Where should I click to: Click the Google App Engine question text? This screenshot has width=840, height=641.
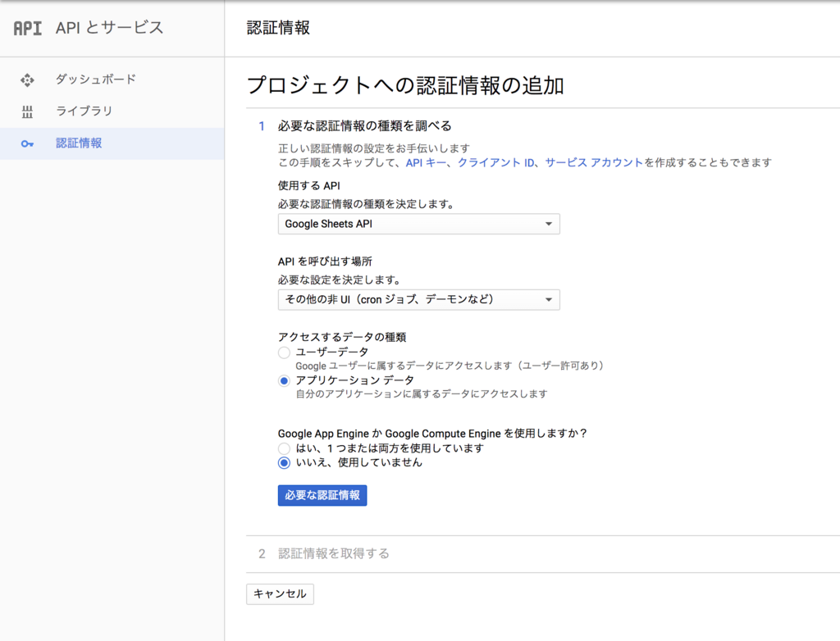[x=431, y=434]
